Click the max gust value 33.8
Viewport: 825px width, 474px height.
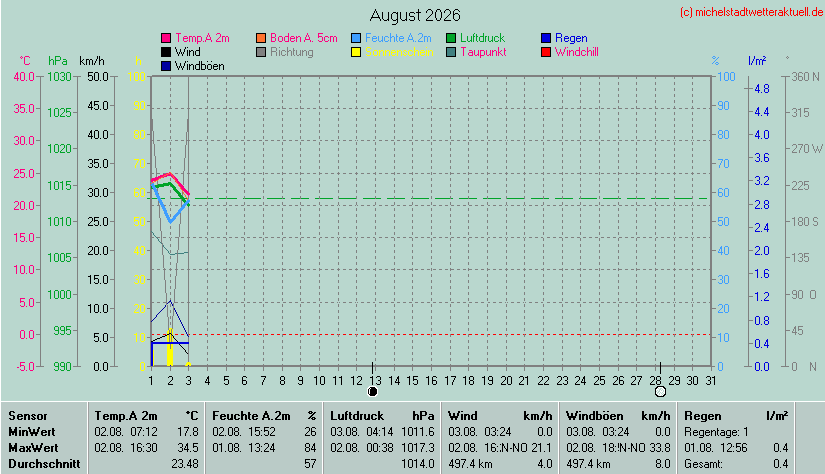pyautogui.click(x=660, y=448)
